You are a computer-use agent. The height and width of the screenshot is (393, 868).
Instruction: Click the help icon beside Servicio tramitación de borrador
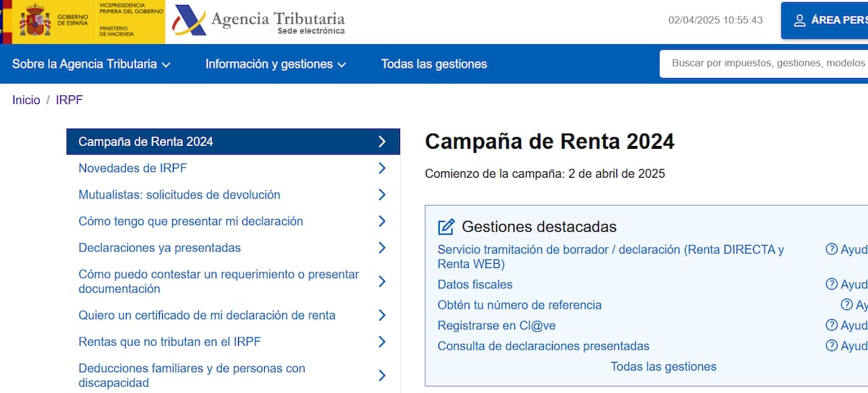[x=832, y=249]
